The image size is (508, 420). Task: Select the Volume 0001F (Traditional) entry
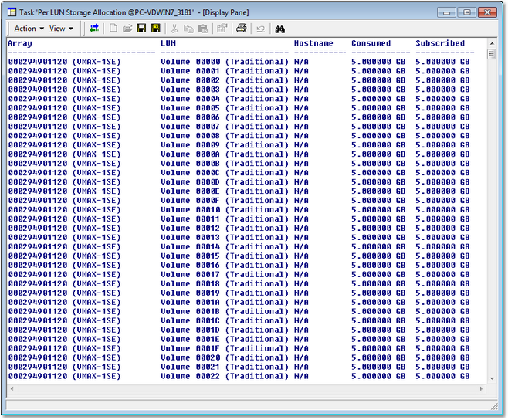coord(224,348)
